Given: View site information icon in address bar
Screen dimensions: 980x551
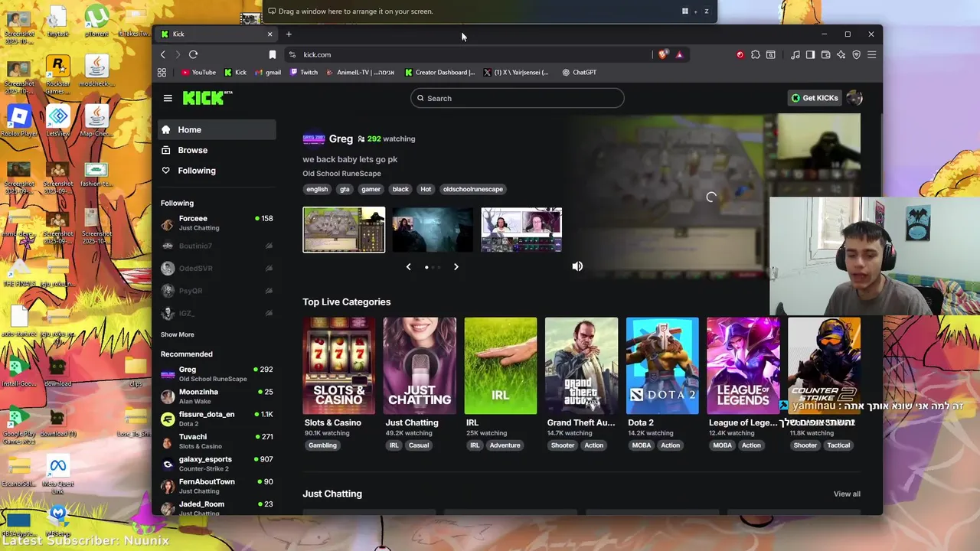Looking at the screenshot, I should pyautogui.click(x=292, y=54).
